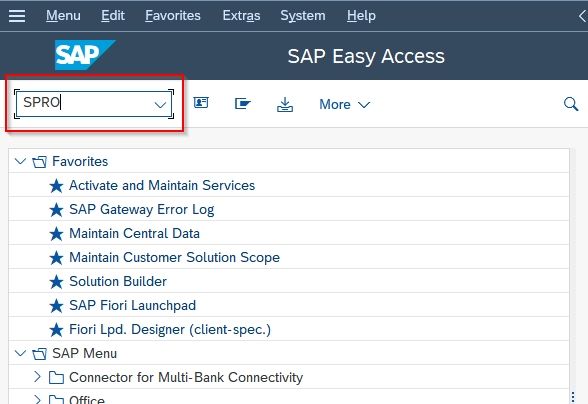Viewport: 588px width, 404px height.
Task: Click the SAP logo
Action: coord(85,55)
